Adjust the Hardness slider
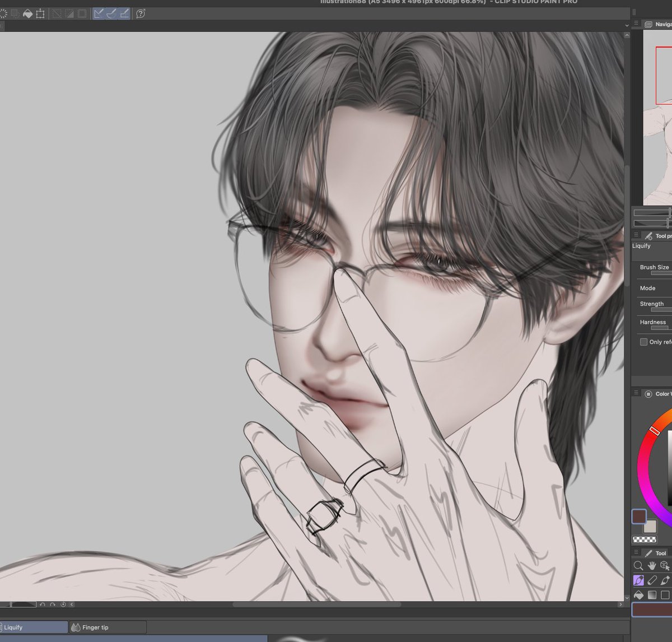672x642 pixels. pyautogui.click(x=661, y=328)
